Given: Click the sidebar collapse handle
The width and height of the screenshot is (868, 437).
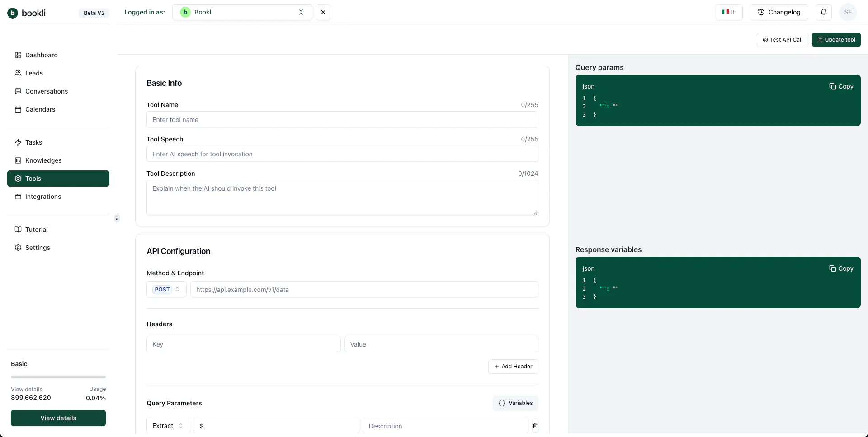Looking at the screenshot, I should 117,218.
